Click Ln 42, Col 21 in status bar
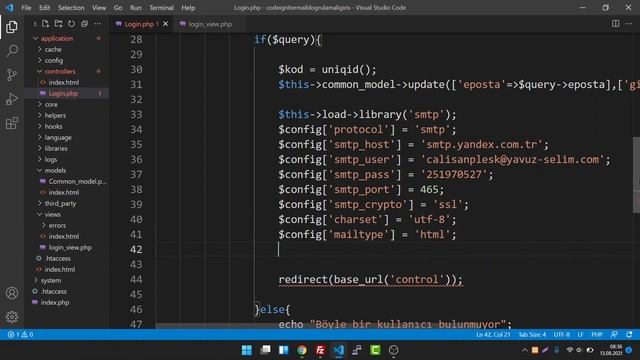This screenshot has width=640, height=360. tap(493, 334)
